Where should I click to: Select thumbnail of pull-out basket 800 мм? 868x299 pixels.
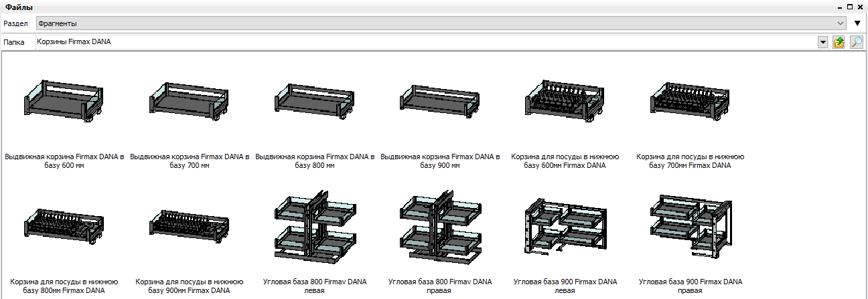315,102
